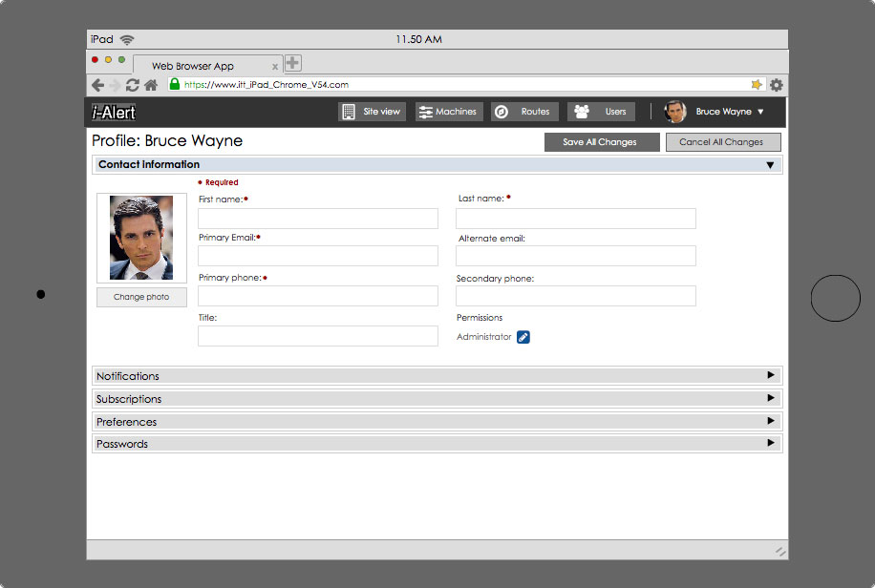The image size is (875, 588).
Task: Expand the Passwords section
Action: pyautogui.click(x=770, y=443)
